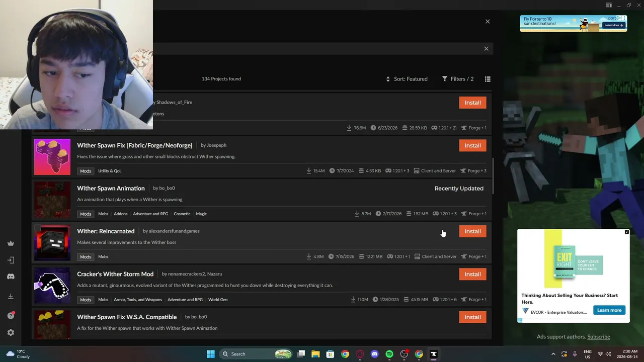This screenshot has height=362, width=644.
Task: Click the sign-in arrow icon in left sidebar
Action: (11, 260)
